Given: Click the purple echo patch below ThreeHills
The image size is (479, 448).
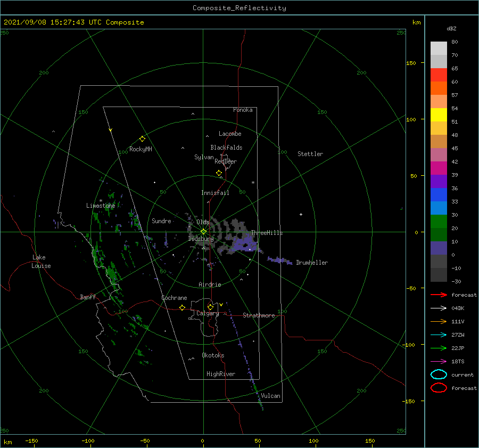Looking at the screenshot, I should (x=244, y=245).
